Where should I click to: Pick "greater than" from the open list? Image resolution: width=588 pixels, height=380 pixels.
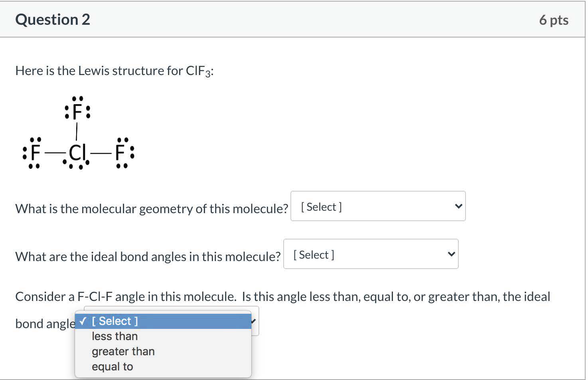123,352
